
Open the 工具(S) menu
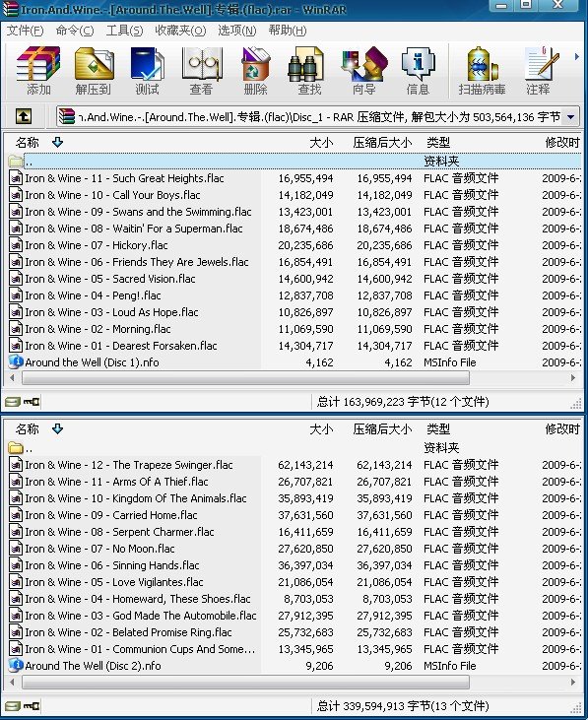tap(124, 31)
